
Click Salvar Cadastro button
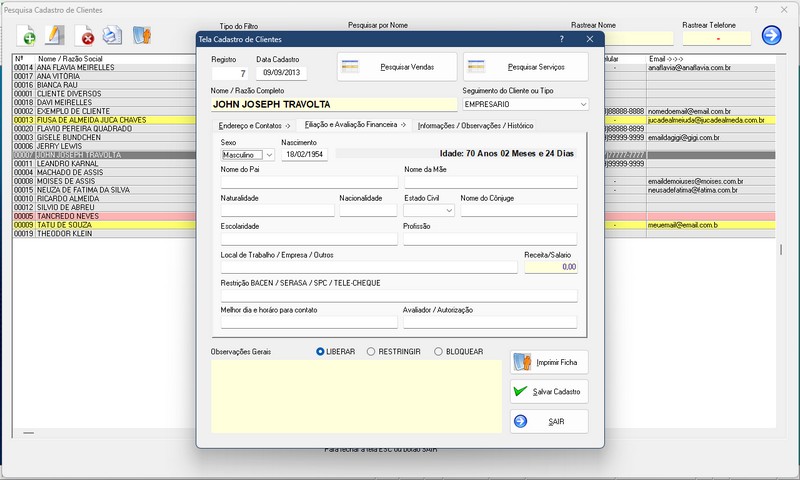click(x=549, y=392)
